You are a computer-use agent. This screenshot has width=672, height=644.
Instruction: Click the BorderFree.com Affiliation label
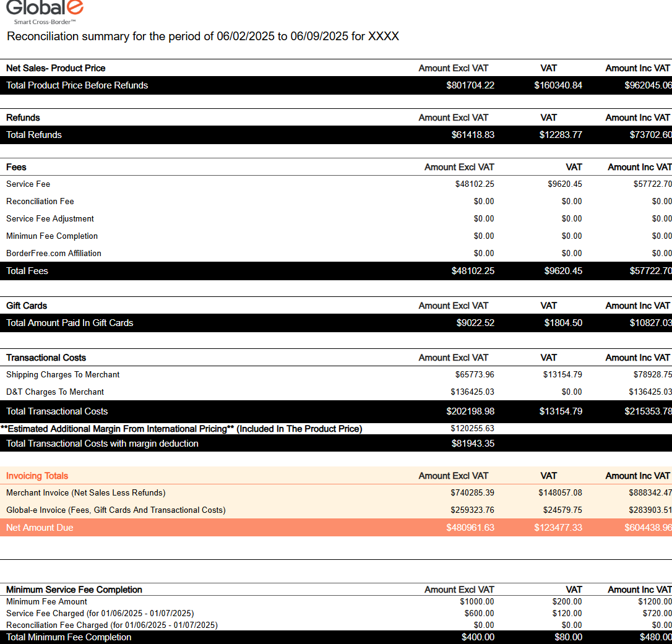pos(54,254)
